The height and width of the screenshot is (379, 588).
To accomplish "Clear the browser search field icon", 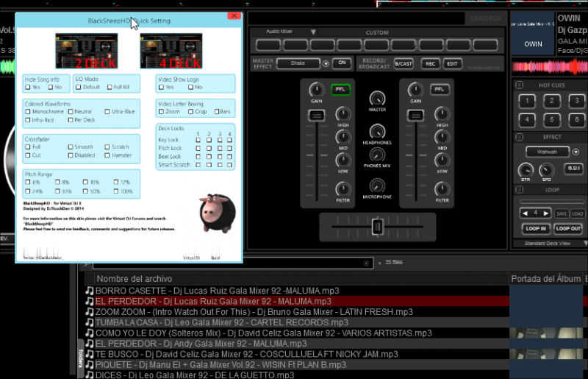I will click(366, 263).
